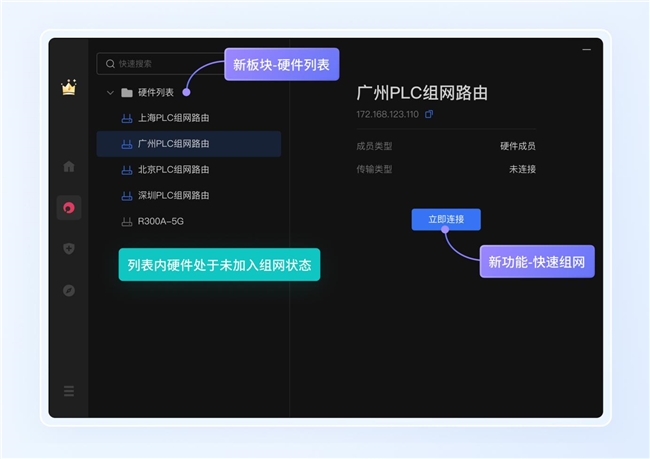Select the 广州PLC组网路由 list entry
The height and width of the screenshot is (459, 650).
pyautogui.click(x=173, y=144)
